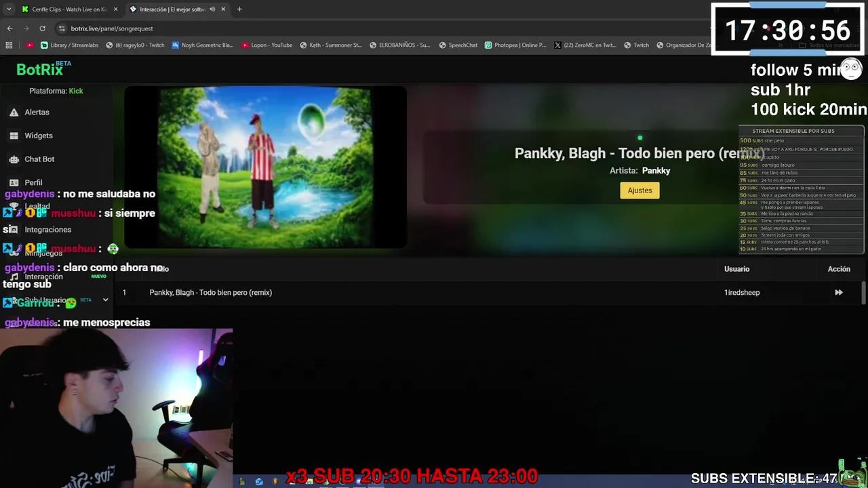This screenshot has height=488, width=868.
Task: Click the Usuario column header
Action: (736, 269)
